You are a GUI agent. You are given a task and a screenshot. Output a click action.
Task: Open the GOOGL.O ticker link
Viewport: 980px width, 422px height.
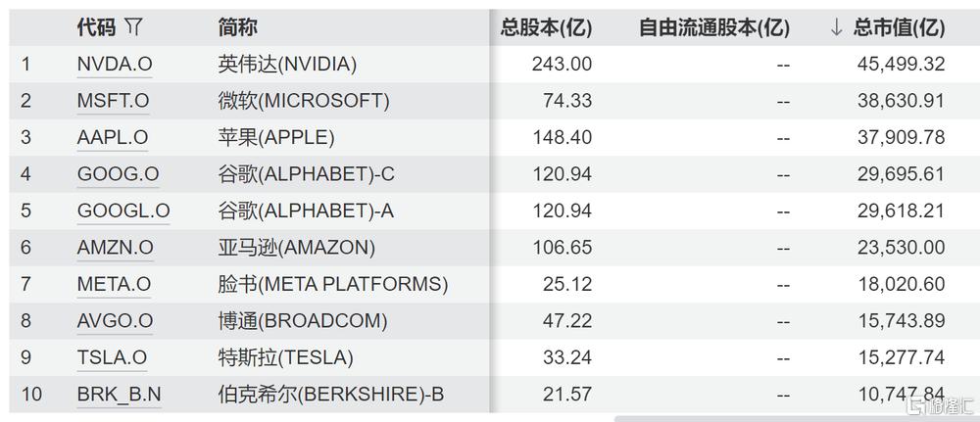tap(123, 211)
